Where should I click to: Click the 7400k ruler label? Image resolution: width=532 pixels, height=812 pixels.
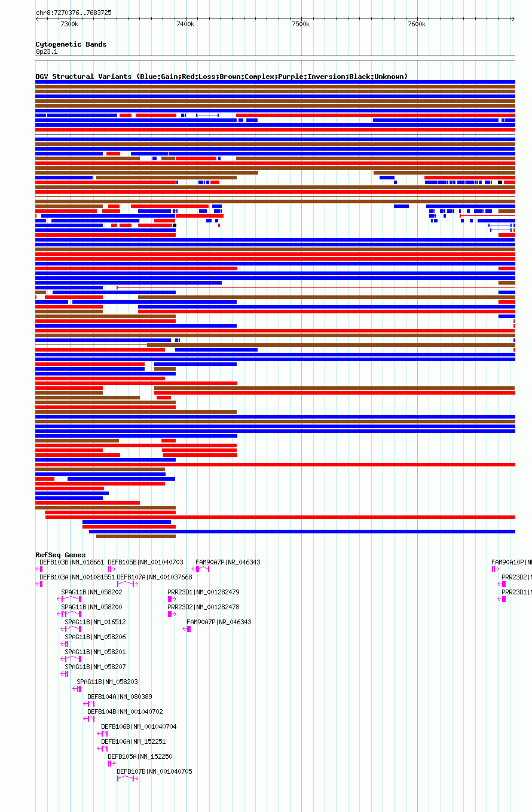185,24
